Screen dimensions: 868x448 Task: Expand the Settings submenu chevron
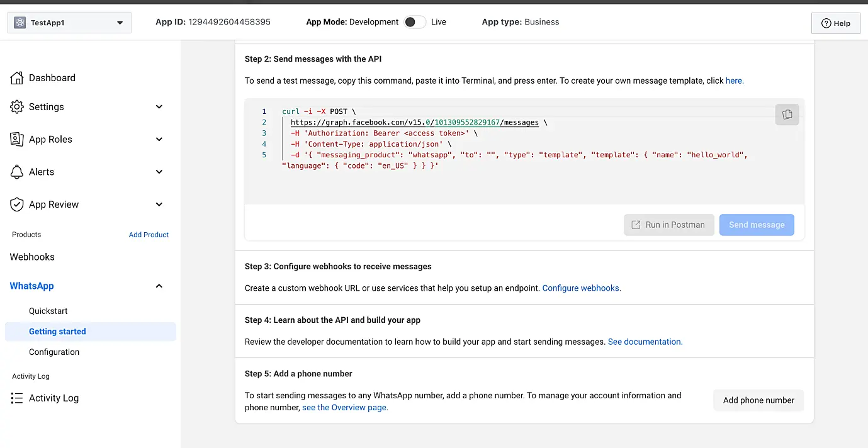159,107
